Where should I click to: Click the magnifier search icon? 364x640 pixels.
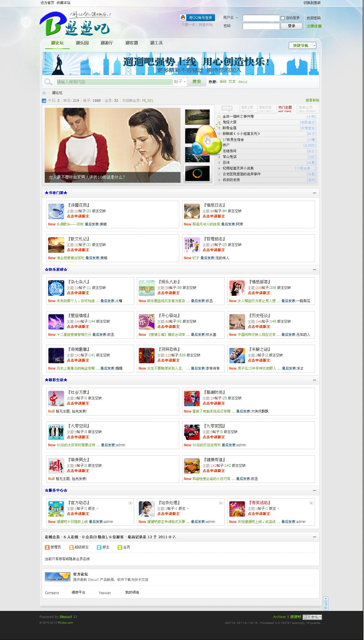click(x=48, y=82)
